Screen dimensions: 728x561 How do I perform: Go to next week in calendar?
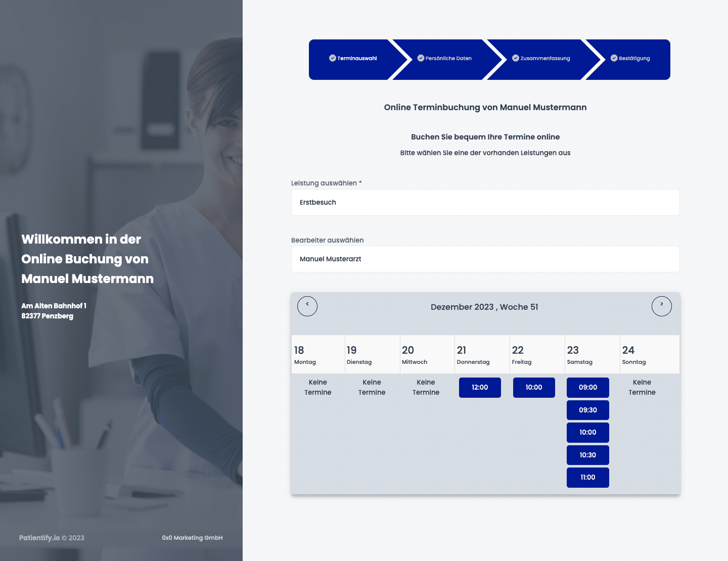pyautogui.click(x=662, y=306)
